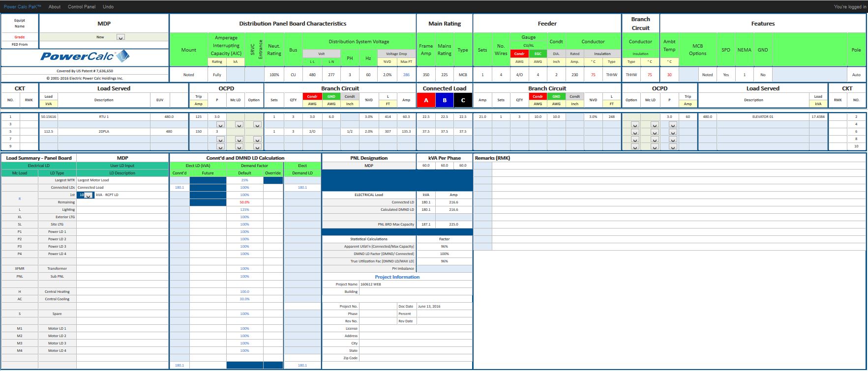The width and height of the screenshot is (868, 371).
Task: Open circuit 8 OCPD P dropdown arrow
Action: 673,140
